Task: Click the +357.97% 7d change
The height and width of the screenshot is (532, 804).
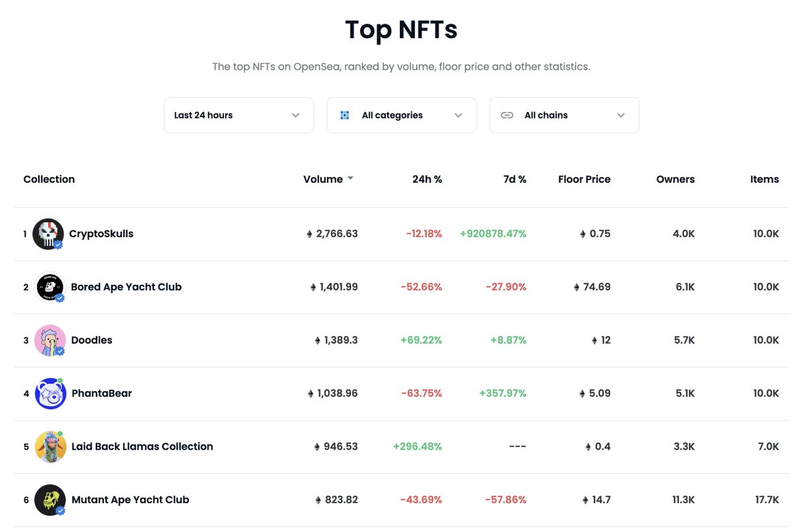Action: coord(503,393)
